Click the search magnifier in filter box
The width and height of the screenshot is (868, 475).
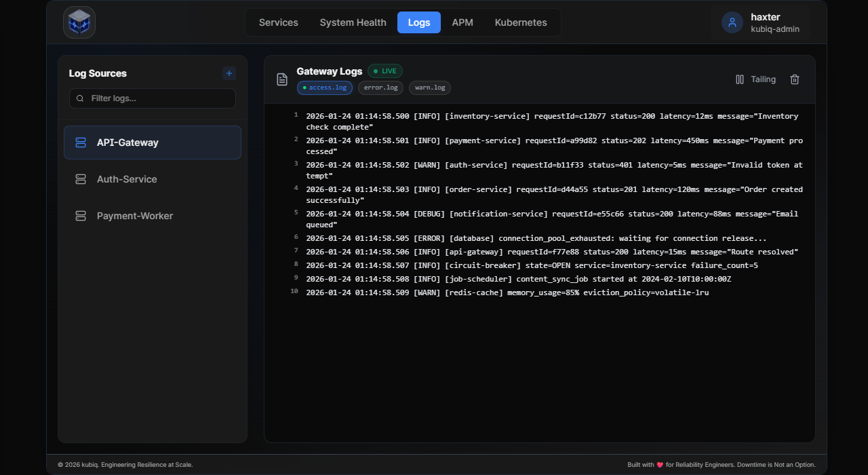coord(80,98)
